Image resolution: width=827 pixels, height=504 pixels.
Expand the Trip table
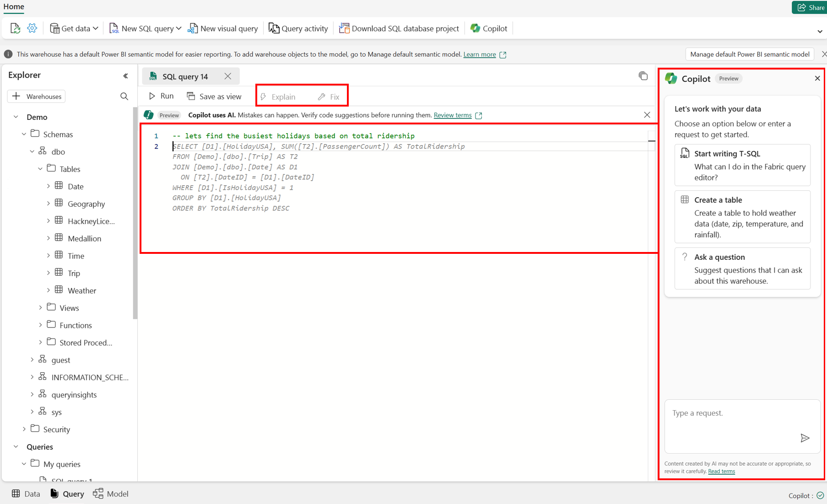click(x=49, y=273)
